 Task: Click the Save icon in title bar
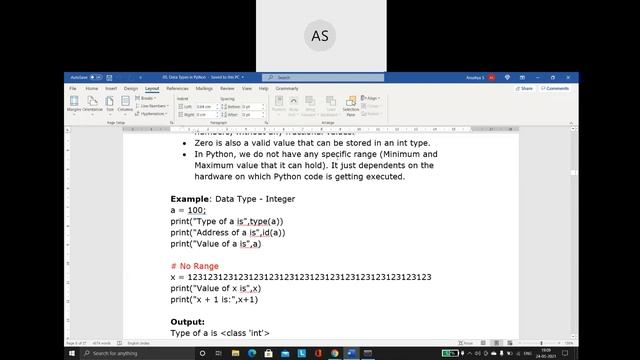(x=109, y=77)
